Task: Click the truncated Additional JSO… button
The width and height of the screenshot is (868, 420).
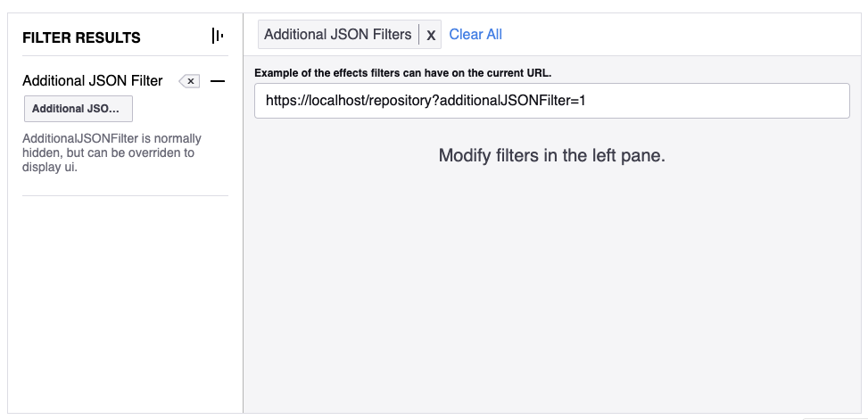Action: pos(78,109)
